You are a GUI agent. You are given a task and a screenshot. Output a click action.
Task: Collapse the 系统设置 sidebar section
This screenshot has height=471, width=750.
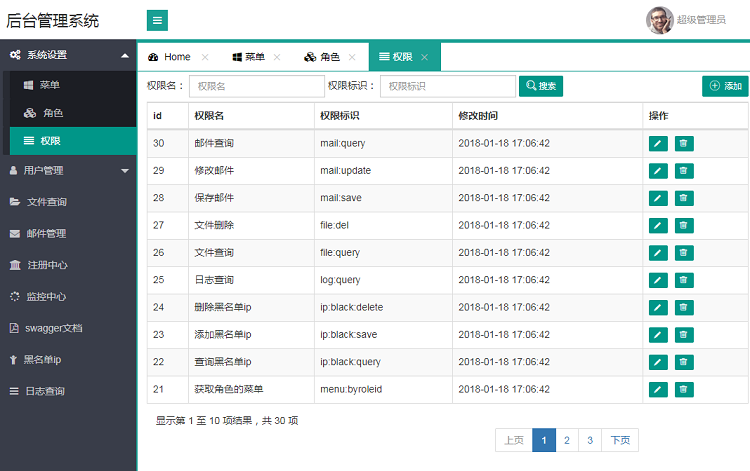pos(68,55)
